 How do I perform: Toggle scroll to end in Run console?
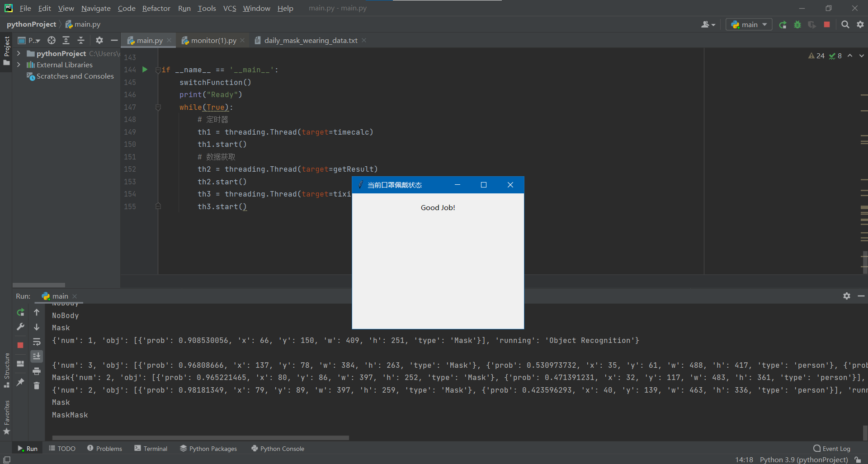click(x=37, y=356)
